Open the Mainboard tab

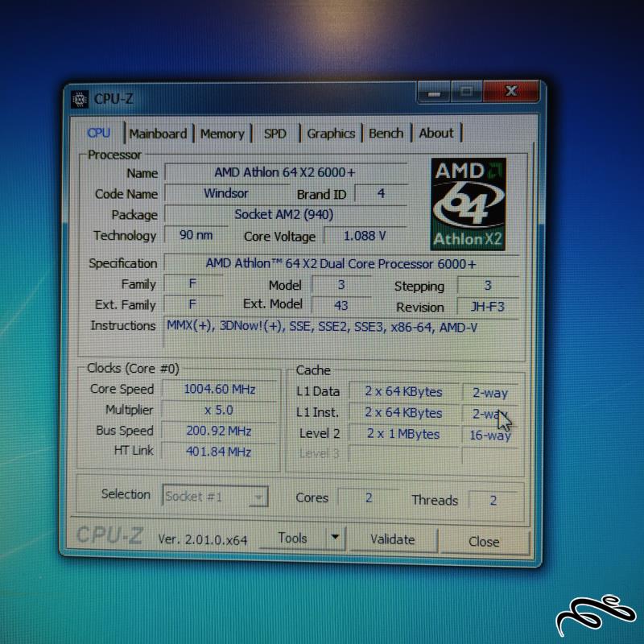coord(158,134)
